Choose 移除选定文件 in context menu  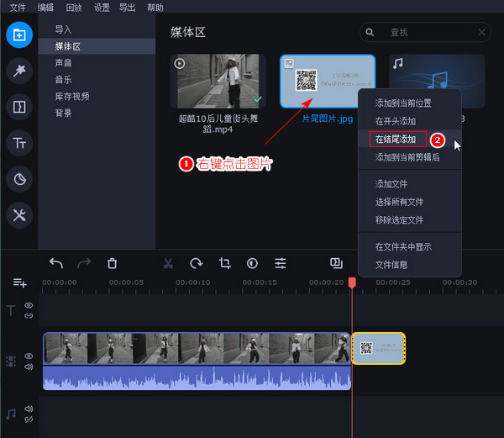410,220
